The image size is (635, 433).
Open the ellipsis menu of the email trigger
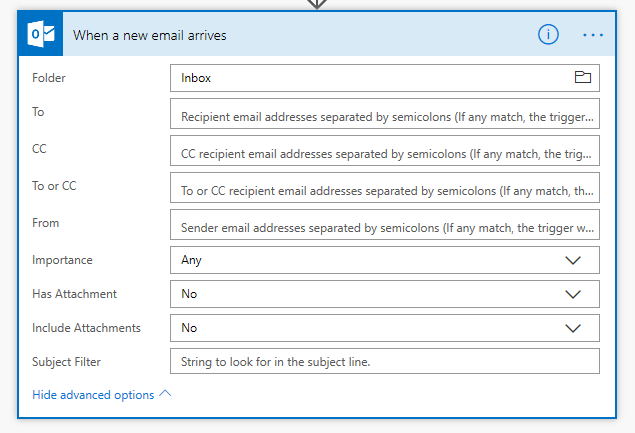click(x=593, y=34)
